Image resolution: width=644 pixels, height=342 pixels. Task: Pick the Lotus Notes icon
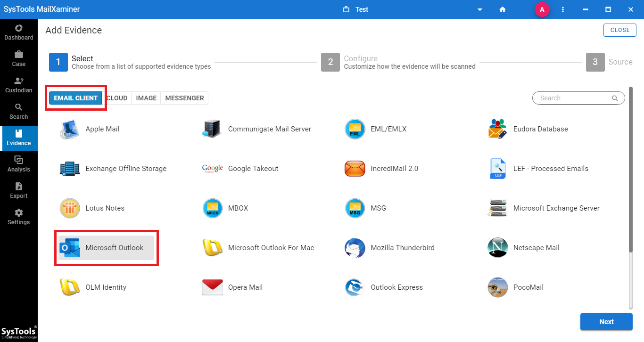pos(70,208)
